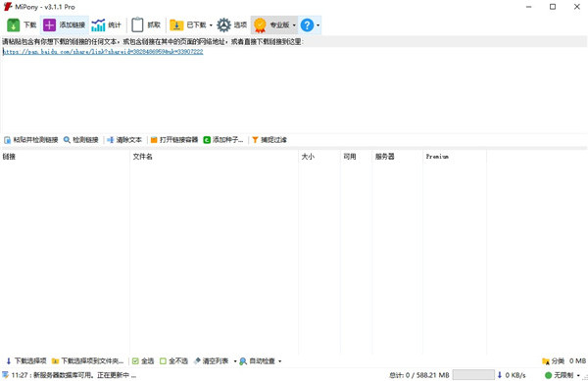Image resolution: width=588 pixels, height=381 pixels.
Task: Click the 全不选 deselect all checkbox
Action: click(163, 361)
